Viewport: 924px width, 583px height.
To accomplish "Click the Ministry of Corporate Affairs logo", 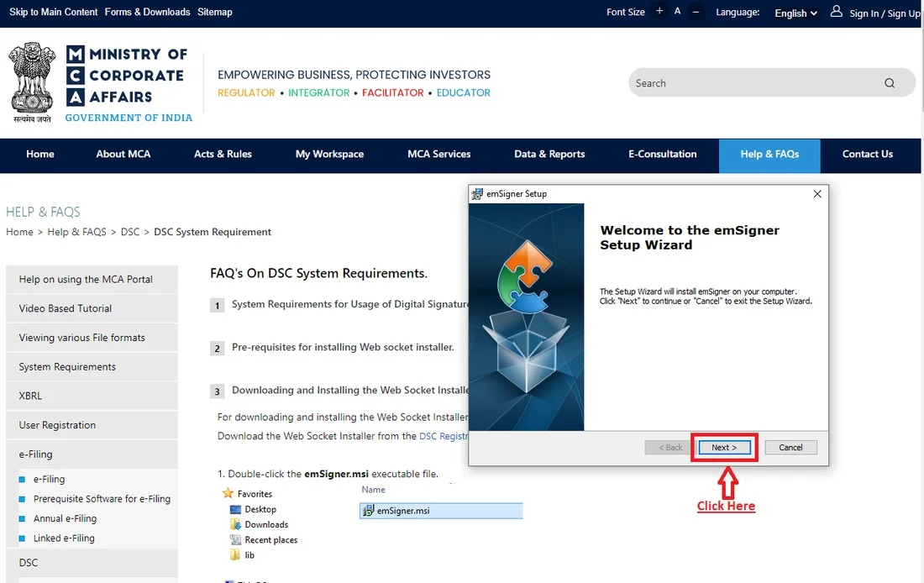I will [128, 83].
